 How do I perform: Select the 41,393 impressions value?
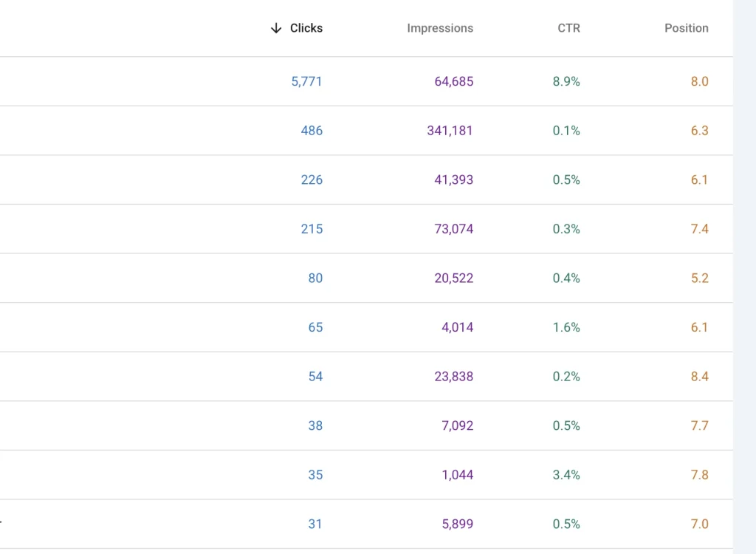[454, 179]
